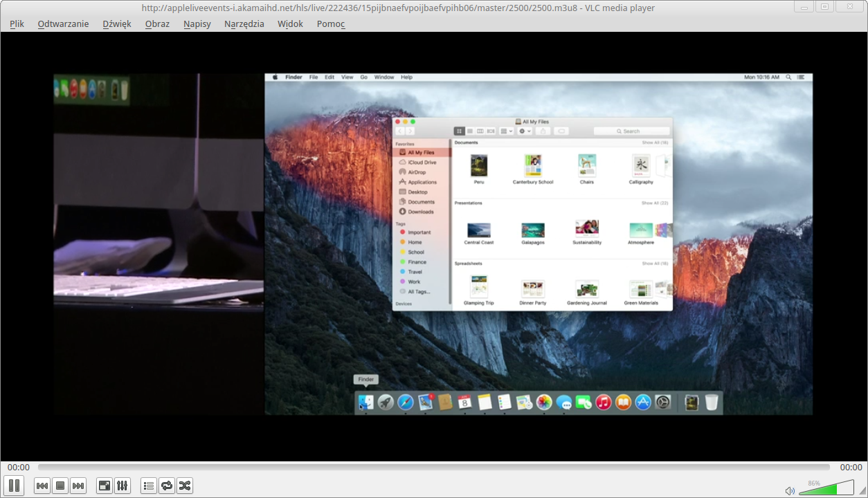This screenshot has height=498, width=868.
Task: Click the Finder window forward arrow
Action: pyautogui.click(x=410, y=131)
